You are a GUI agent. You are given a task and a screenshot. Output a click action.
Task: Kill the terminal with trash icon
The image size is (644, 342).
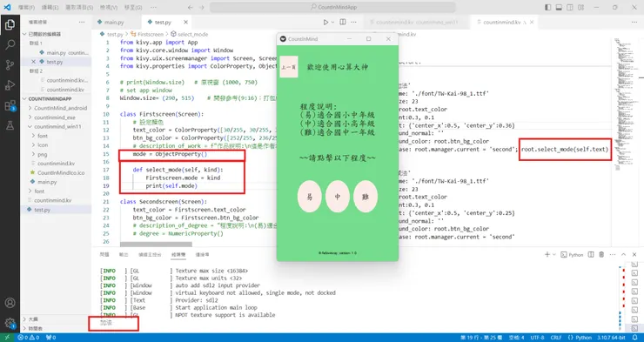tap(601, 255)
